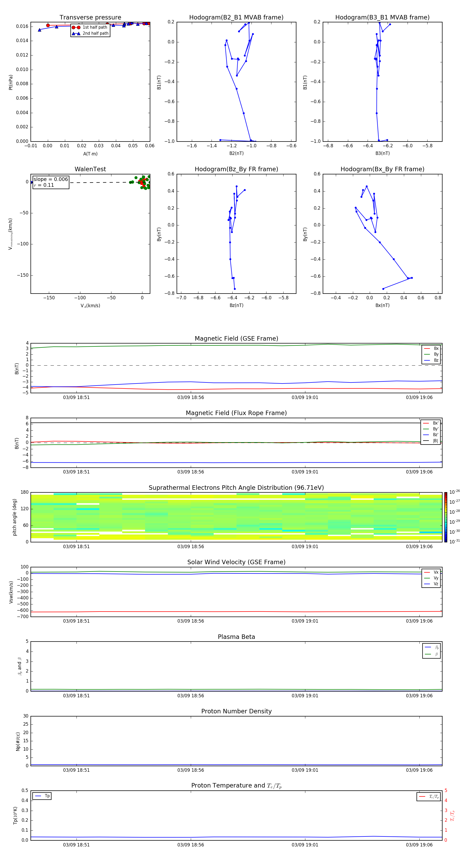Image resolution: width=473 pixels, height=868 pixels.
Task: Select "|B|" in the Flux Rope legend
Action: 431,441
